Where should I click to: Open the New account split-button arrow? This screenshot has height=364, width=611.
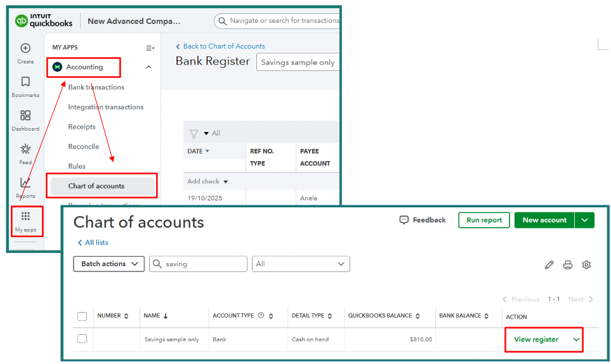584,220
